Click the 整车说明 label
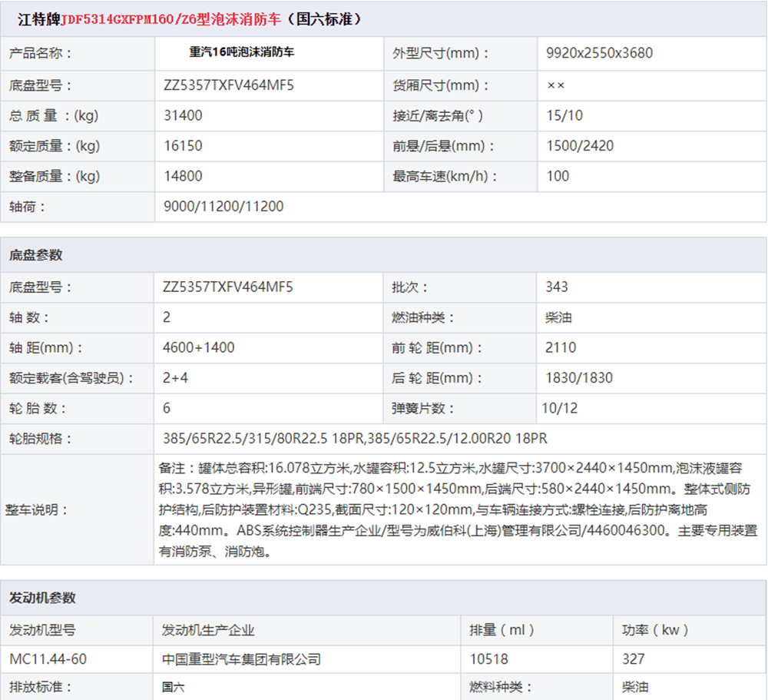The height and width of the screenshot is (700, 768). 36,509
